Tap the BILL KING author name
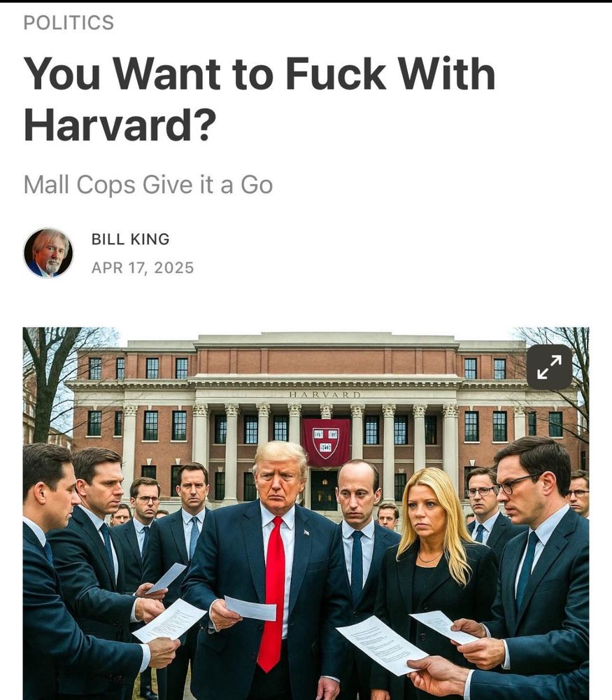 (x=130, y=239)
